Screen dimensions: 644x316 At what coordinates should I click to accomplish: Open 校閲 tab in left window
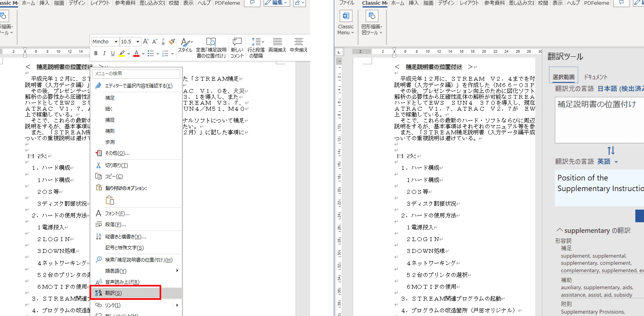tap(174, 3)
